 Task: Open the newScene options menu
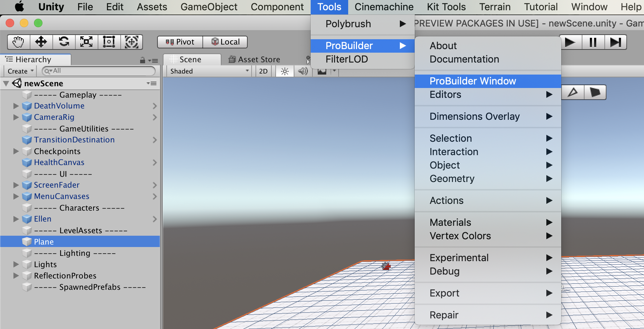click(x=151, y=83)
